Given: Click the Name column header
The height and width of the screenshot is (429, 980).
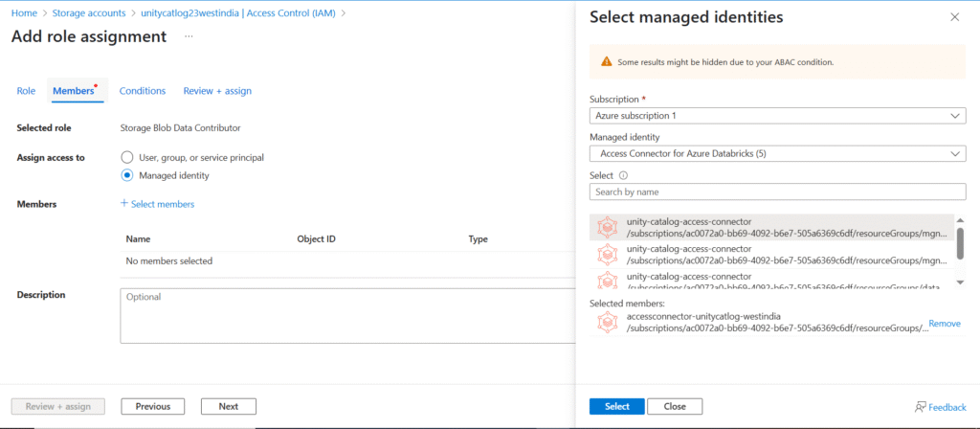Looking at the screenshot, I should coord(138,238).
